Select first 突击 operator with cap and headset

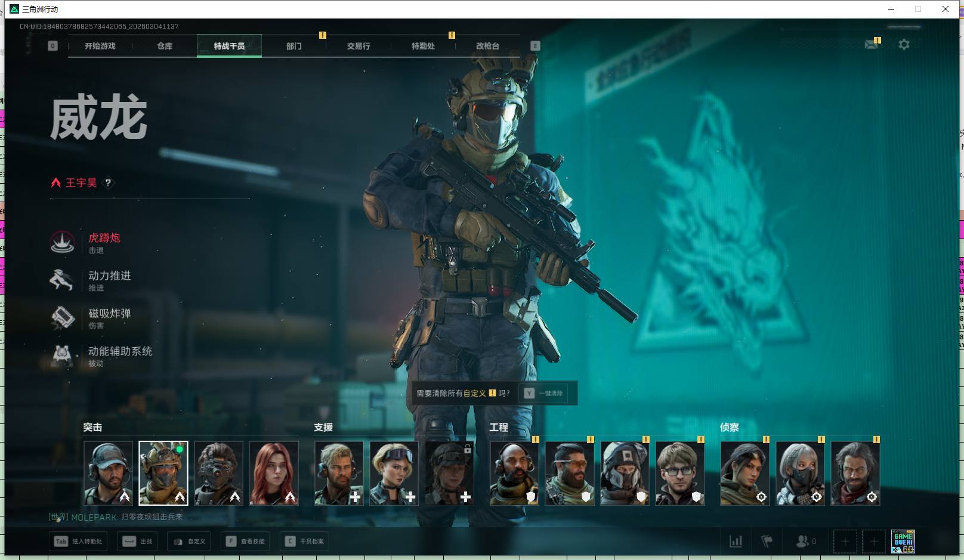pyautogui.click(x=108, y=474)
